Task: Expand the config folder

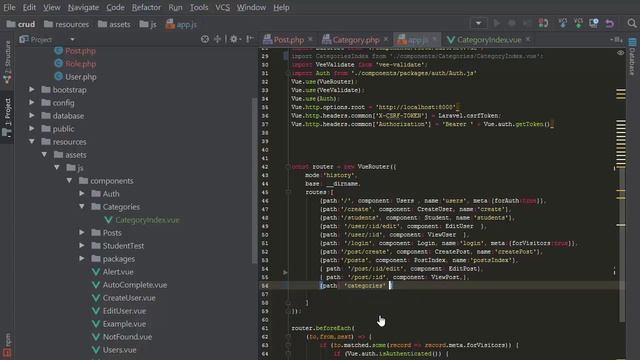Action: click(x=31, y=102)
